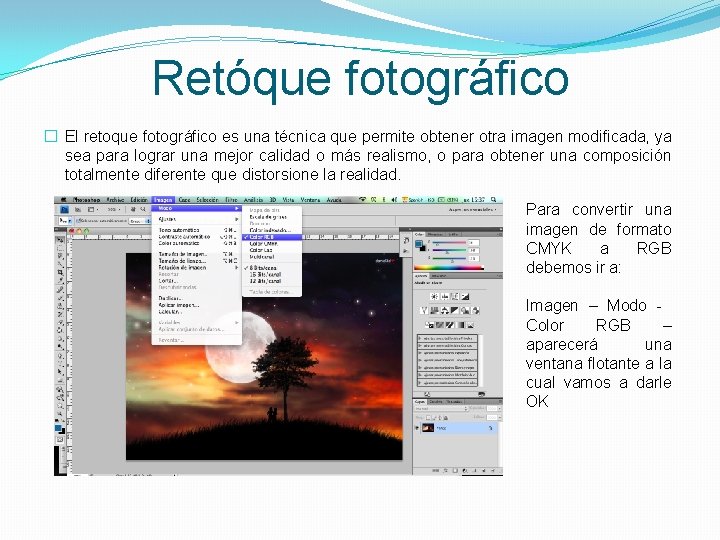Image resolution: width=720 pixels, height=540 pixels.
Task: Toggle the auto-select checkbox in options bar
Action: point(77,220)
